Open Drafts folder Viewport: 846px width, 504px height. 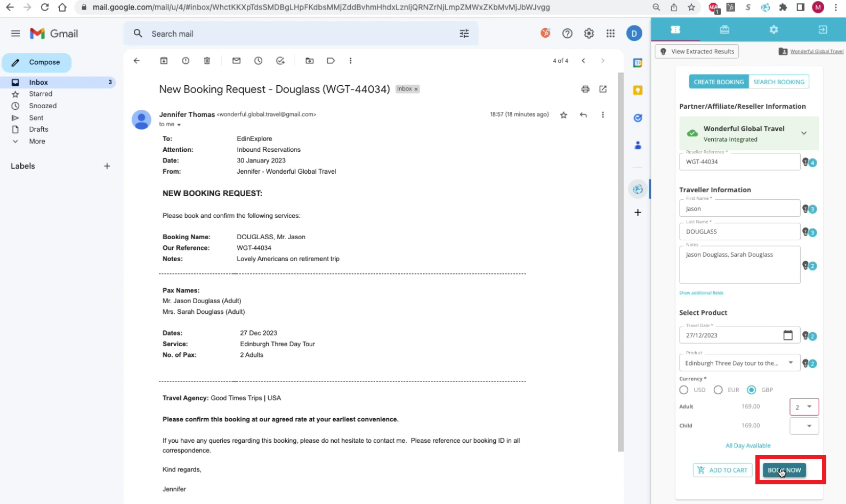tap(38, 129)
